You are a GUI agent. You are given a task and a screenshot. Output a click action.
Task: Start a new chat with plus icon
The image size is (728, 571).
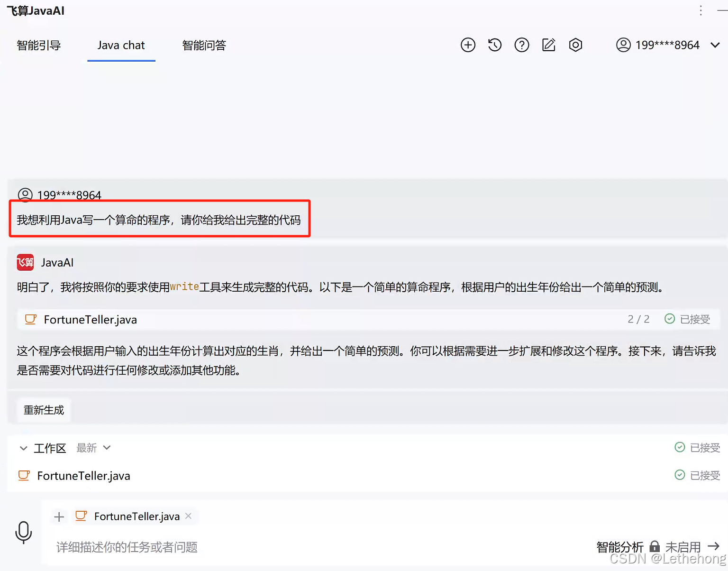point(468,45)
